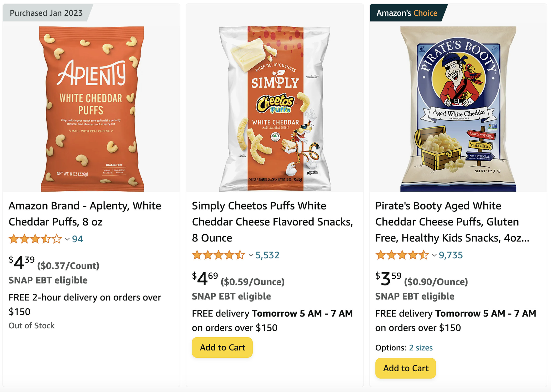Image resolution: width=551 pixels, height=392 pixels.
Task: Add Pirate's Booty puffs to cart
Action: coord(405,368)
